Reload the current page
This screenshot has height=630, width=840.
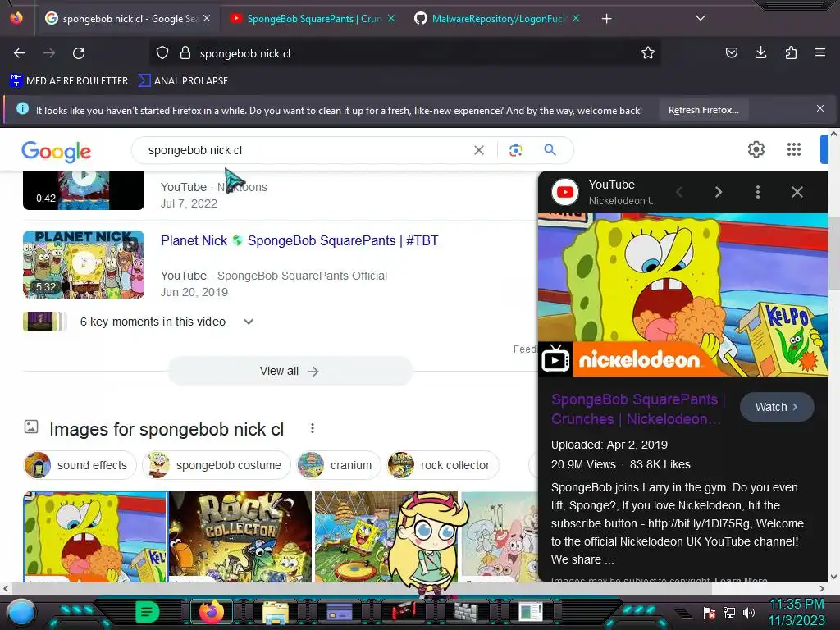79,53
